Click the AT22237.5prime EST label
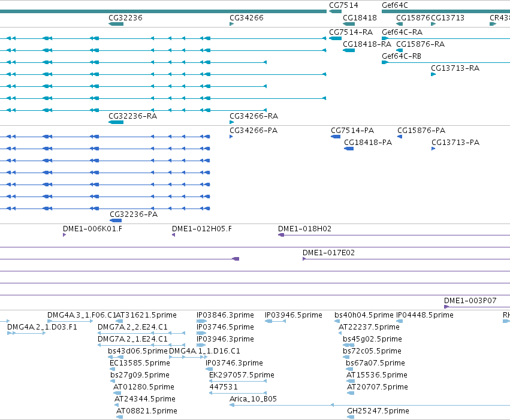The image size is (510, 420). (369, 327)
